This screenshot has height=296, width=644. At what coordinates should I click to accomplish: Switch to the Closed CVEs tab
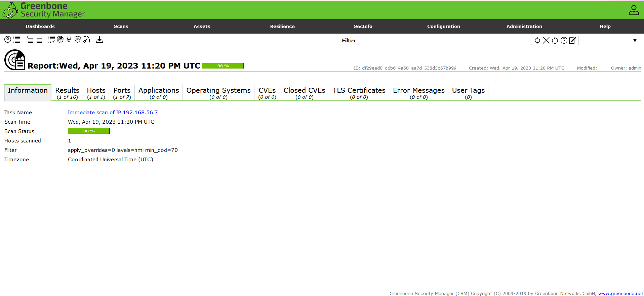tap(305, 93)
